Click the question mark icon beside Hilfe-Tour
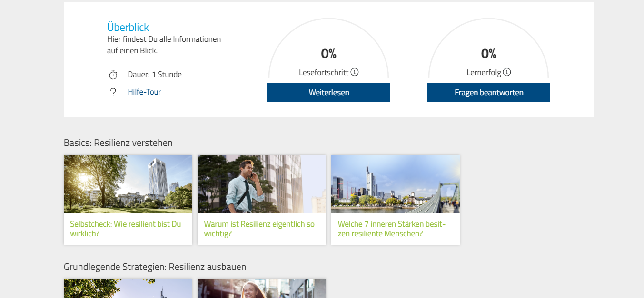Screen dimensions: 644x298 click(x=113, y=92)
